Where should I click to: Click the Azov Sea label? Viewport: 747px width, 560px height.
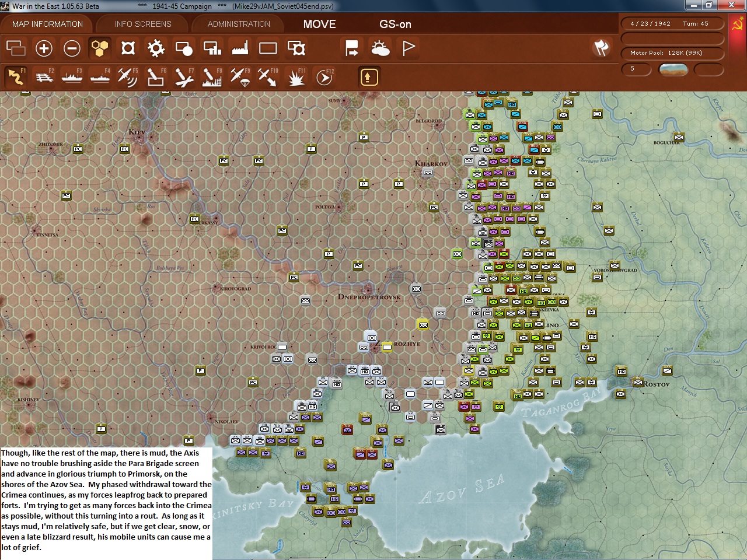pos(461,490)
